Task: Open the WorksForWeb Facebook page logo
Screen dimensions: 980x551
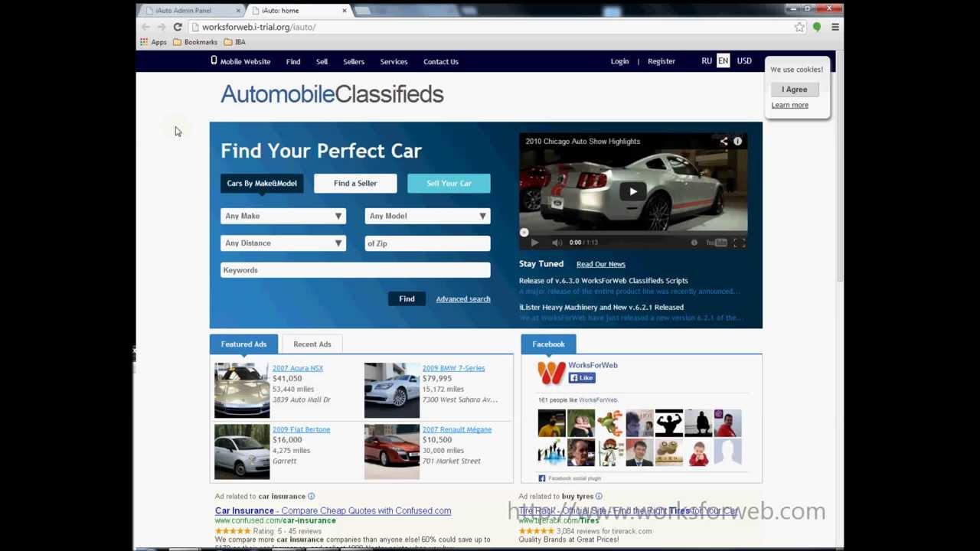Action: (x=551, y=373)
